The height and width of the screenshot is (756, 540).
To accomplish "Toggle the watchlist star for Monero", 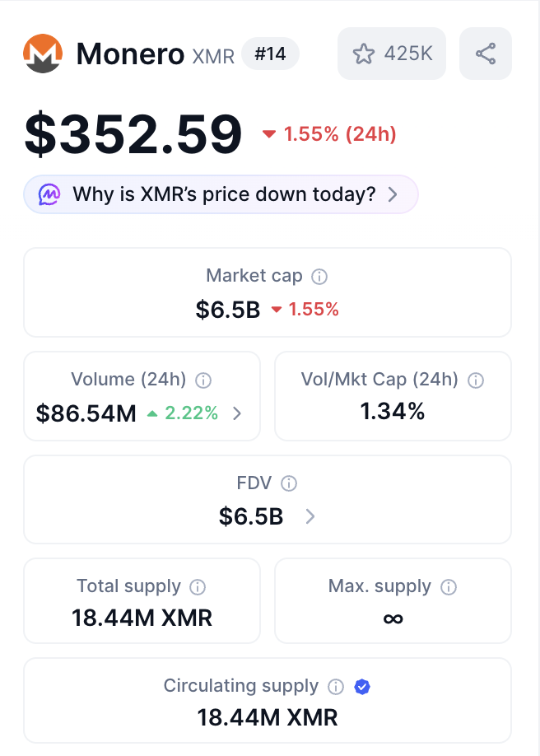I will (x=364, y=53).
